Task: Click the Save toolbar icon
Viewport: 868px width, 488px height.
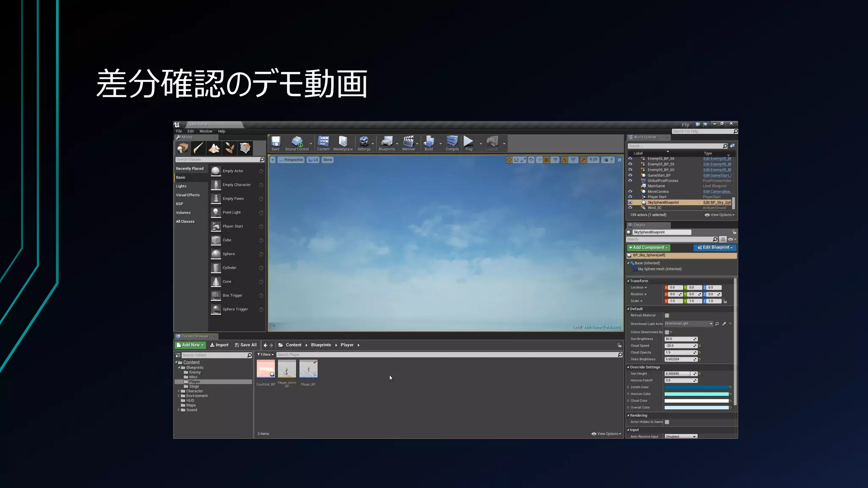Action: pyautogui.click(x=275, y=144)
